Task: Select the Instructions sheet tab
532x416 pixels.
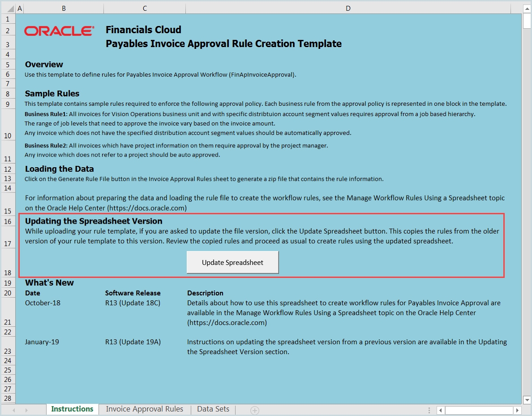Action: pyautogui.click(x=72, y=409)
